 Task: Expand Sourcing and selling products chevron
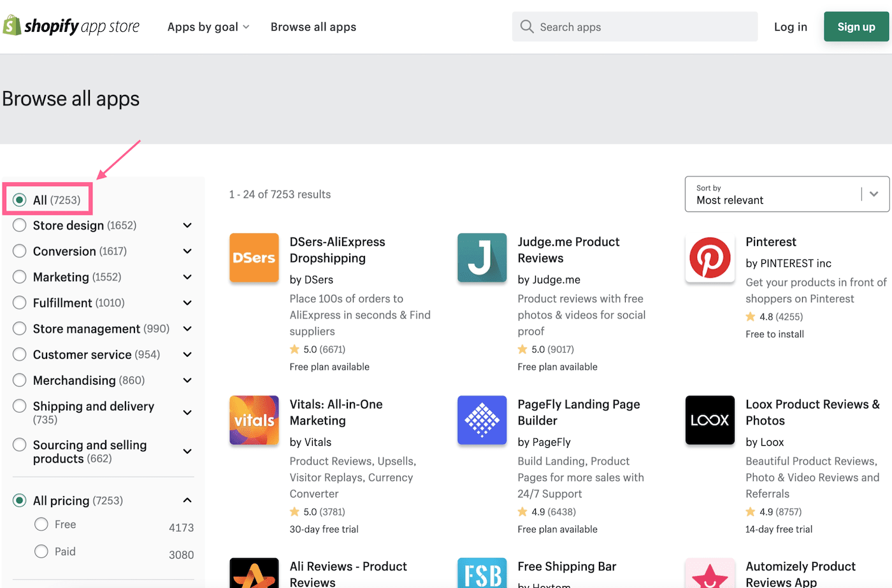pos(187,451)
